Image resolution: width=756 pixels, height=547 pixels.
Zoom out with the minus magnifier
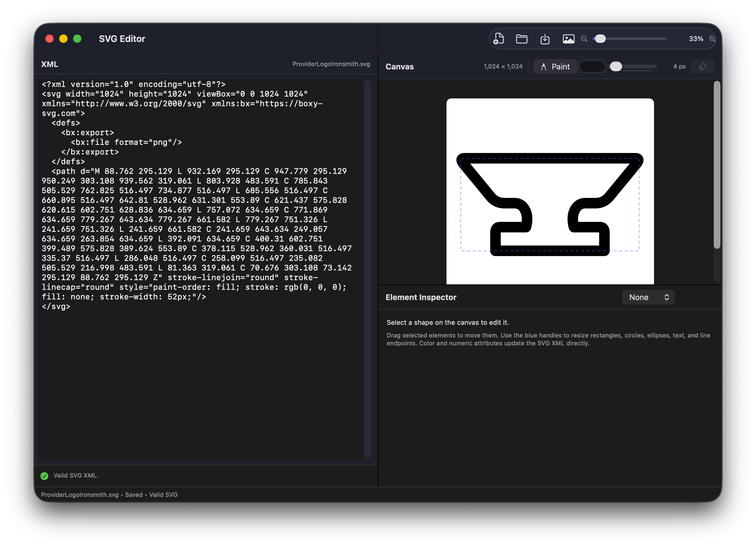pos(584,39)
